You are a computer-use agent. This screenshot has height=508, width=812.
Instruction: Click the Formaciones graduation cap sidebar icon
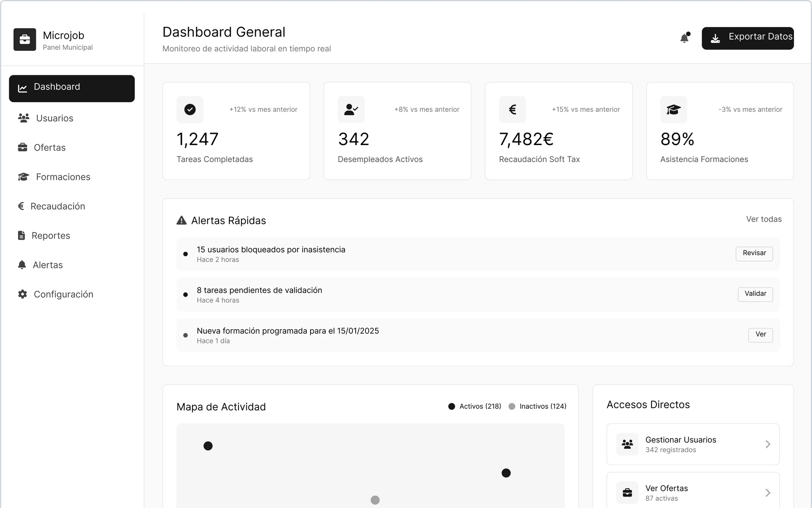tap(24, 177)
